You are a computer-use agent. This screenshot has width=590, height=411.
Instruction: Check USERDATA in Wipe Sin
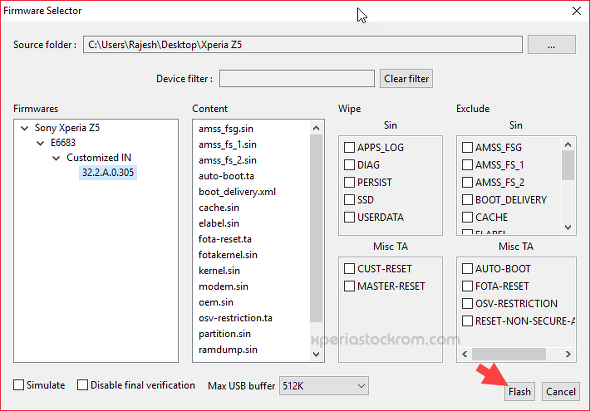(x=349, y=217)
